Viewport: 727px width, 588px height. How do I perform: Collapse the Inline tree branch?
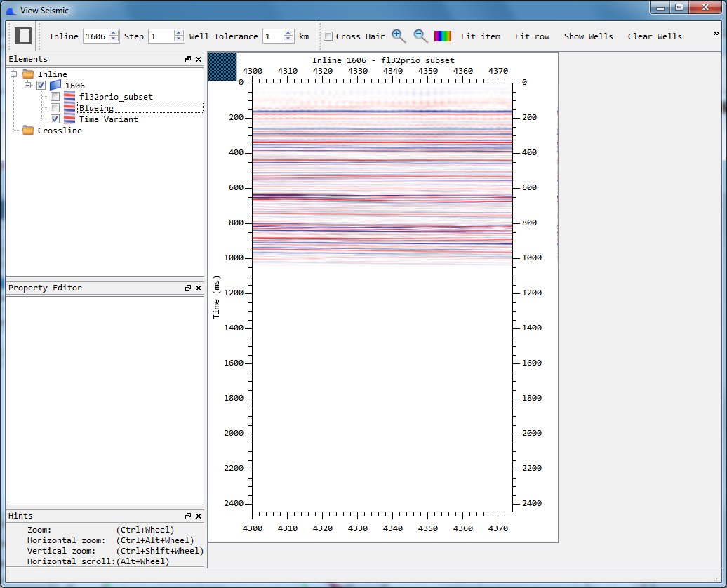(13, 74)
